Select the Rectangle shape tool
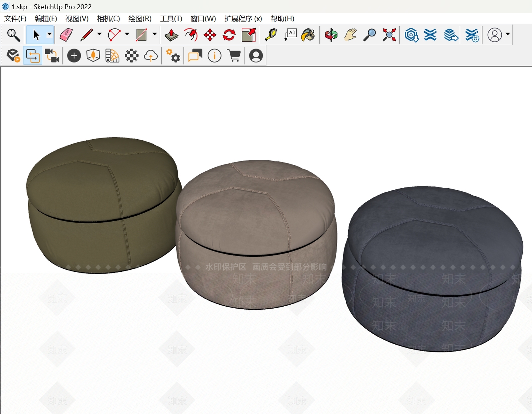The image size is (532, 414). (142, 35)
